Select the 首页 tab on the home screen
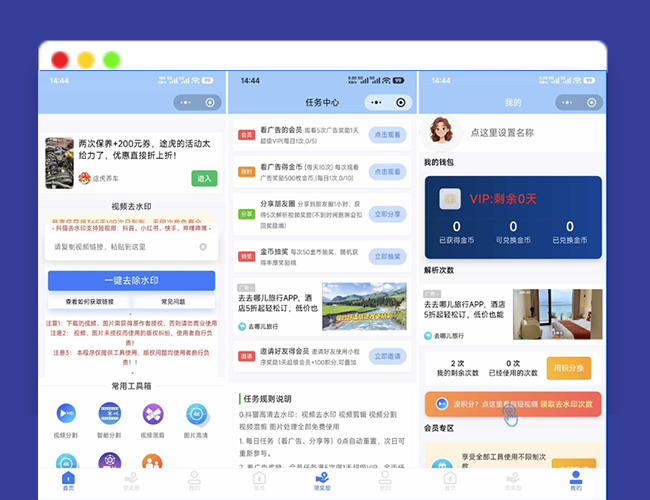Image resolution: width=650 pixels, height=500 pixels. pos(68,481)
